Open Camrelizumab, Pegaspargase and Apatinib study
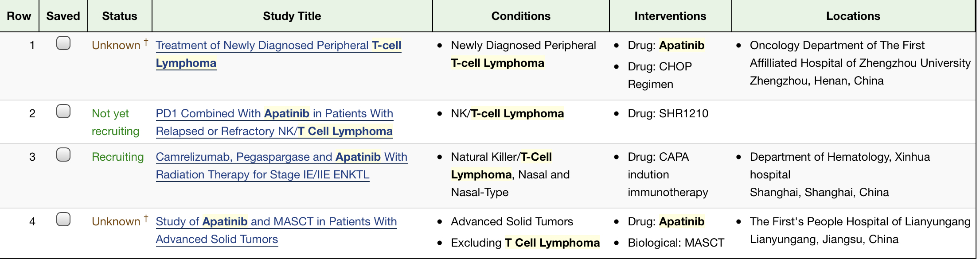Viewport: 980px width, 259px height. click(281, 166)
